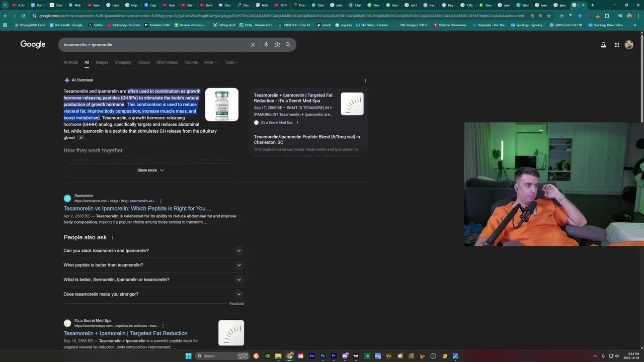Switch to AI Mode tab
Screen dimensions: 644x362
[70, 62]
